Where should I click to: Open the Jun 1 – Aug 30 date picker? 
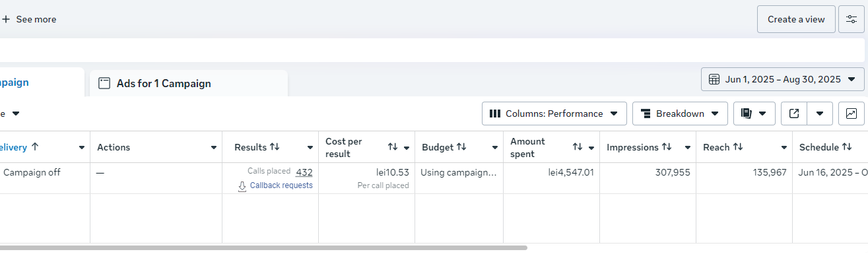783,79
